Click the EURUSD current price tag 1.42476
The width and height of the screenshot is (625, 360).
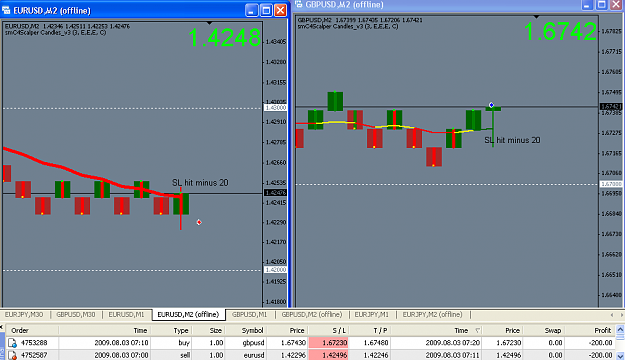click(275, 193)
